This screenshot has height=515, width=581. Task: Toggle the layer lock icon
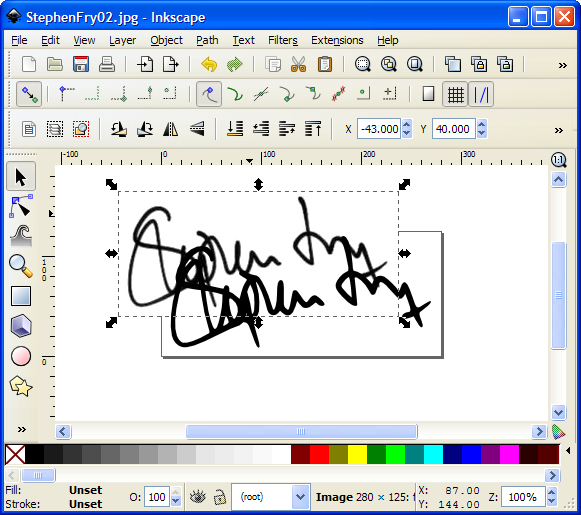coord(220,497)
